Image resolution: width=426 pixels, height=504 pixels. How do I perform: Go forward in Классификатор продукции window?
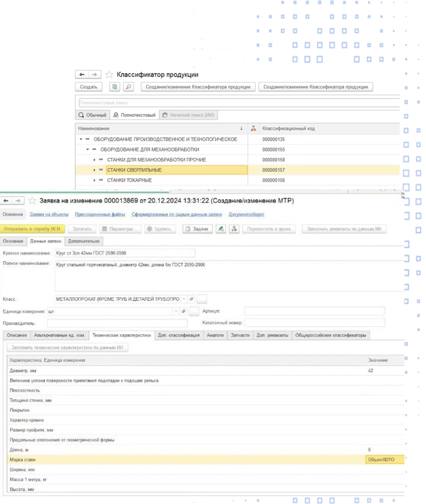point(95,75)
